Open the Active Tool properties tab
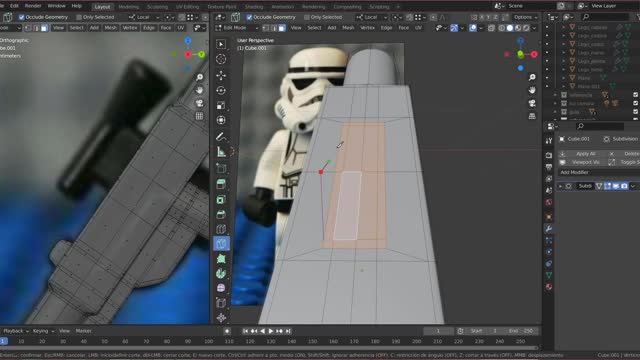640x360 pixels. (x=549, y=141)
